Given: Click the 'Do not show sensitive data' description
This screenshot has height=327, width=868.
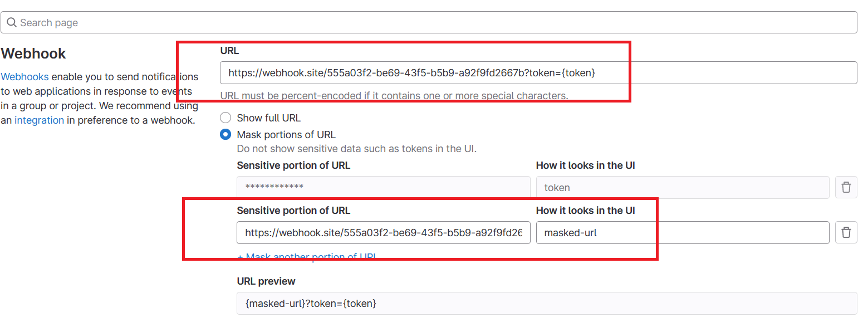Looking at the screenshot, I should [356, 149].
